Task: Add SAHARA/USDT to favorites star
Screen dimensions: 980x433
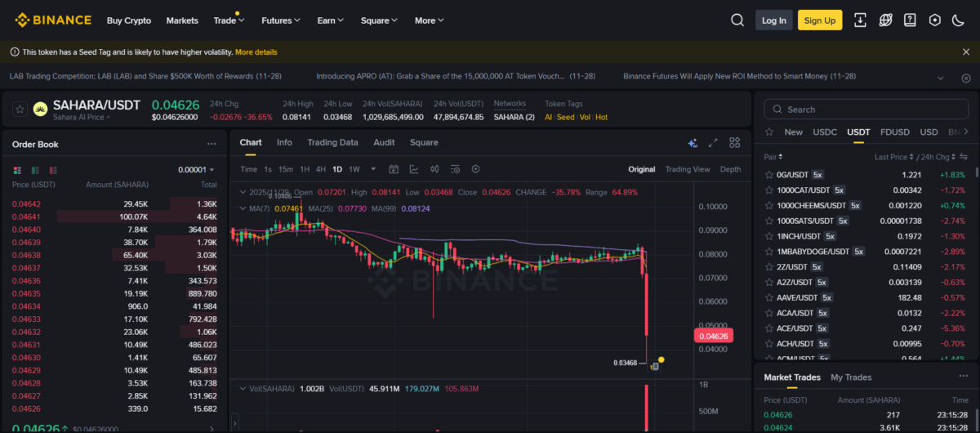Action: (x=20, y=109)
